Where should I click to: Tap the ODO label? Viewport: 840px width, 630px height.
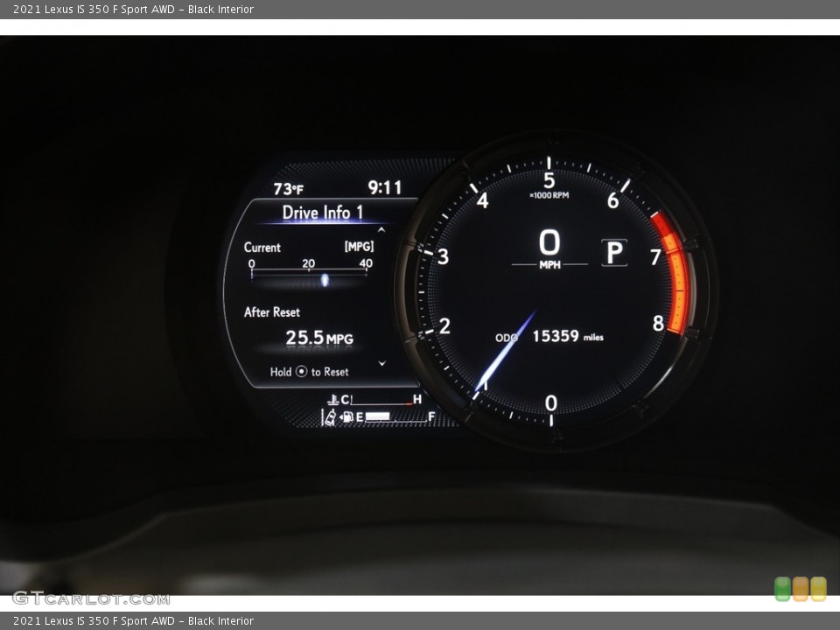(x=507, y=338)
